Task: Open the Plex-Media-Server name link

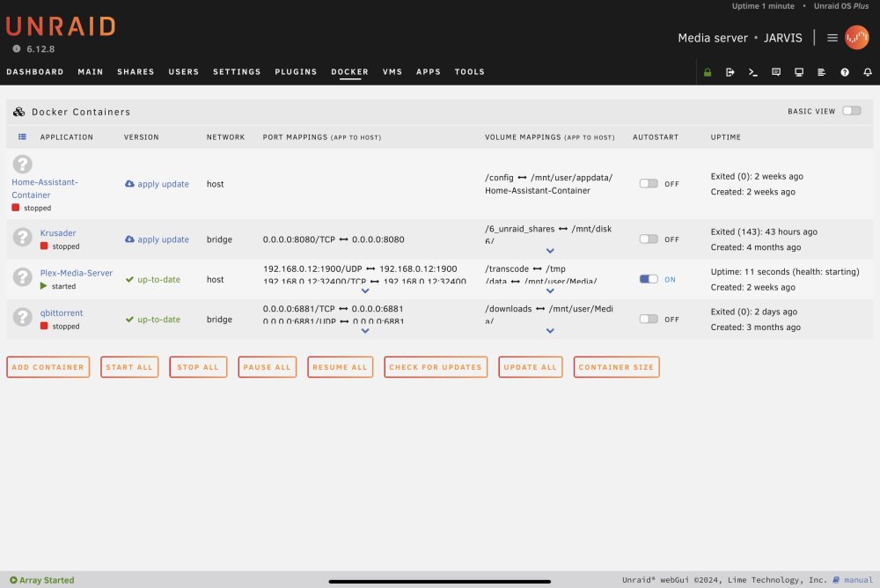Action: 77,272
